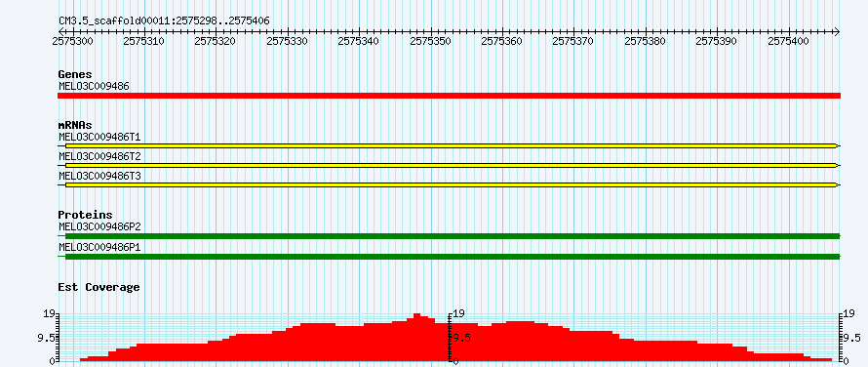Image resolution: width=868 pixels, height=367 pixels.
Task: Click ruler position 2575350
Action: pos(432,41)
